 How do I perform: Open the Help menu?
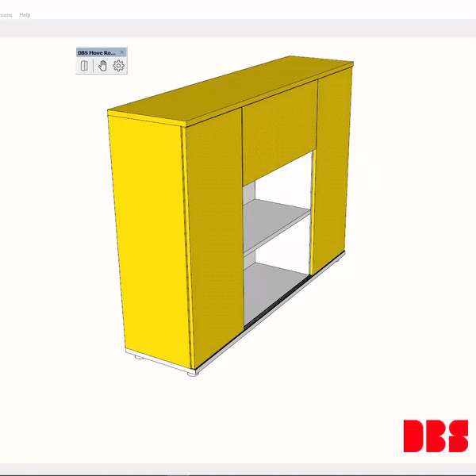25,15
